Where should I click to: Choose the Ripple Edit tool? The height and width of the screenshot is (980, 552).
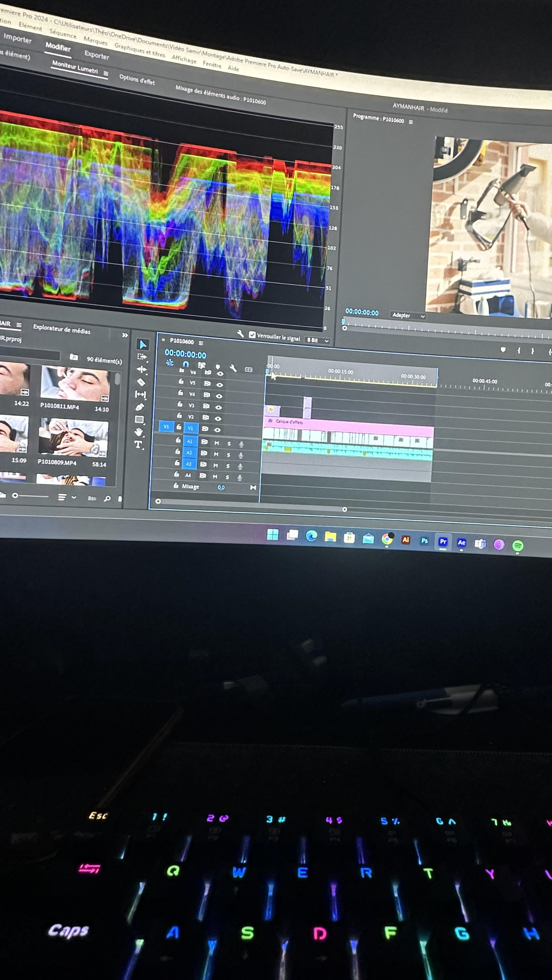point(141,369)
